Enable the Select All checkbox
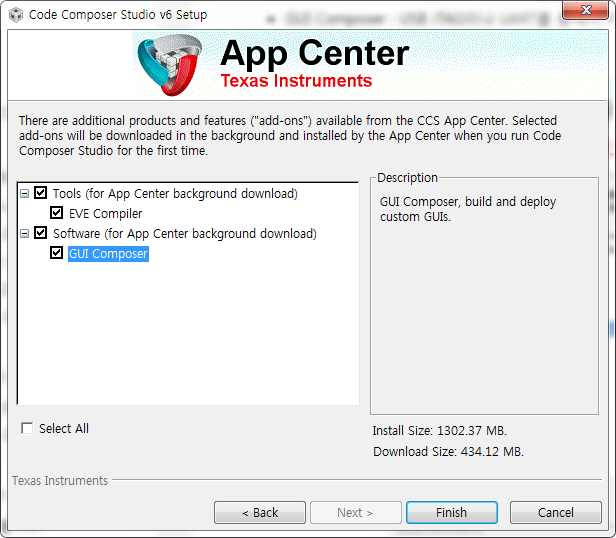The width and height of the screenshot is (616, 538). (x=27, y=428)
